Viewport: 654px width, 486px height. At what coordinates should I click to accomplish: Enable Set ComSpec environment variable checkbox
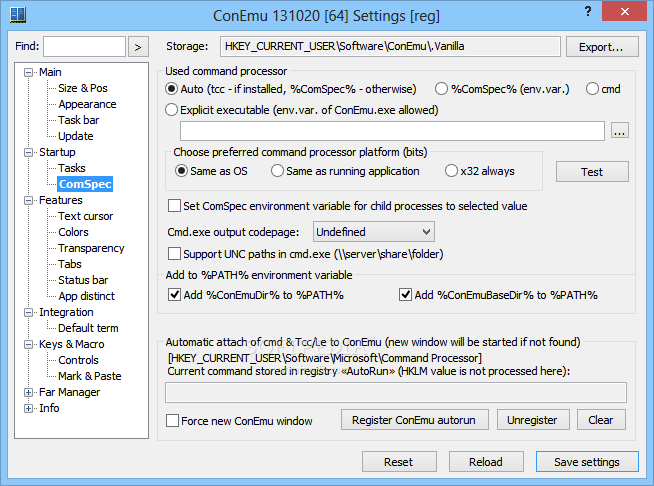click(174, 206)
